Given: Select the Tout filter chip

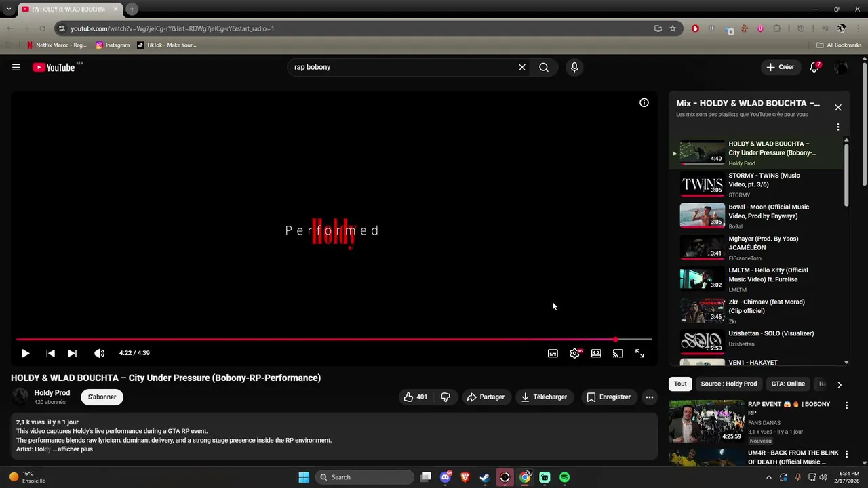Looking at the screenshot, I should (680, 384).
